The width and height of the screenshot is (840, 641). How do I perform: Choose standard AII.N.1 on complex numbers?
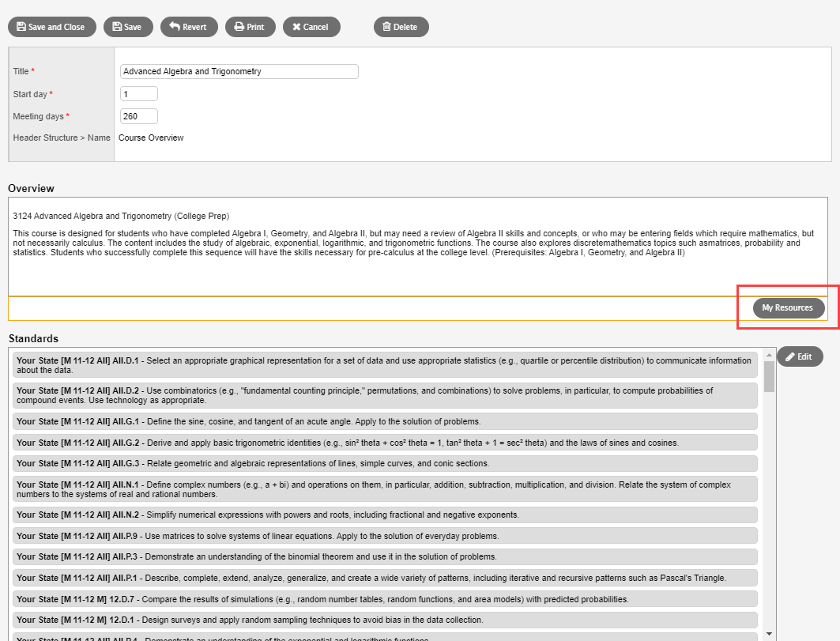coord(385,489)
